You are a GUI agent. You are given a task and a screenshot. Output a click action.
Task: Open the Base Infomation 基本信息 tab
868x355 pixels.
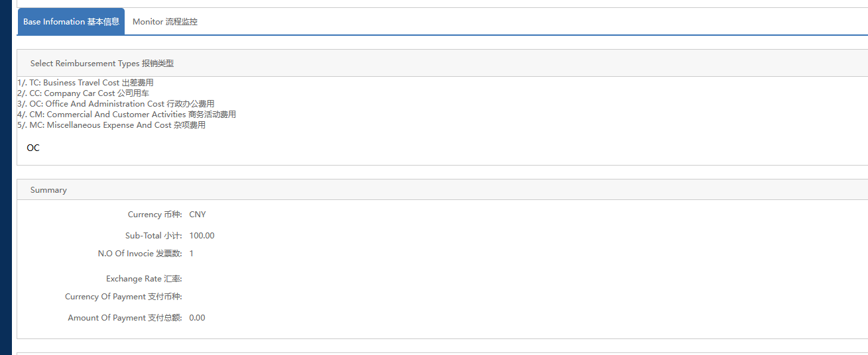tap(71, 22)
